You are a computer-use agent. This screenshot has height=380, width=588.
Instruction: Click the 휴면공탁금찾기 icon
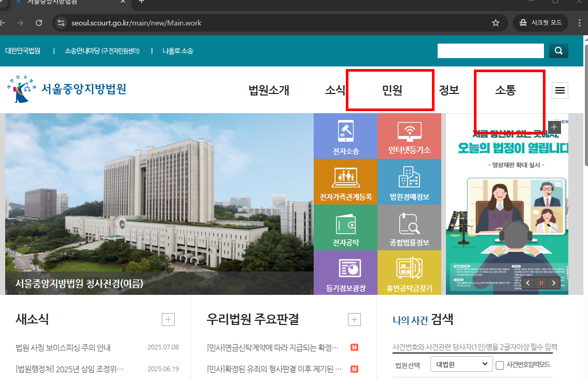point(409,273)
